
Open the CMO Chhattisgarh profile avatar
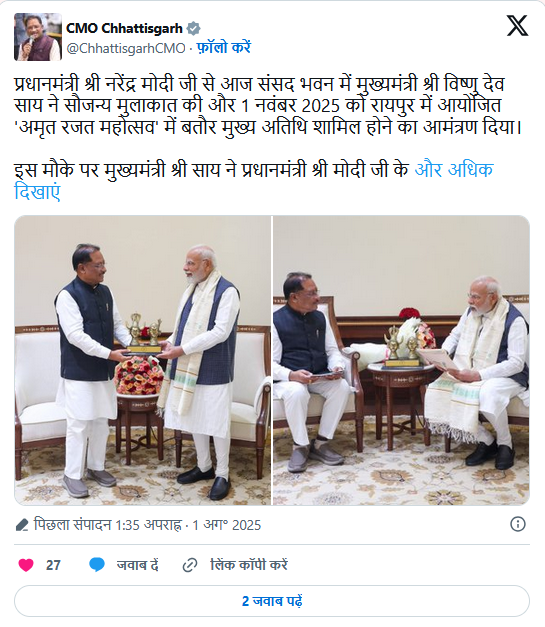click(38, 37)
